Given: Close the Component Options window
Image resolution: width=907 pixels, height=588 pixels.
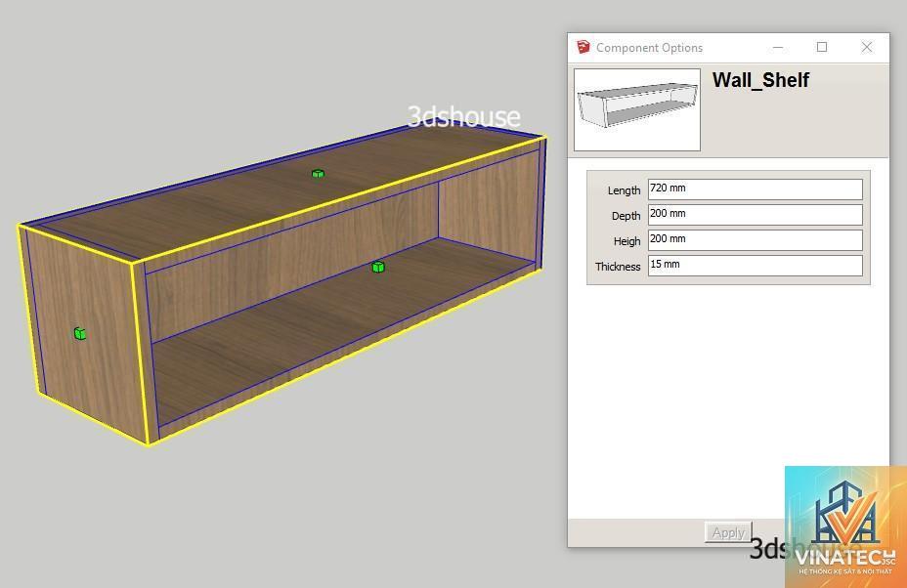Looking at the screenshot, I should point(866,48).
